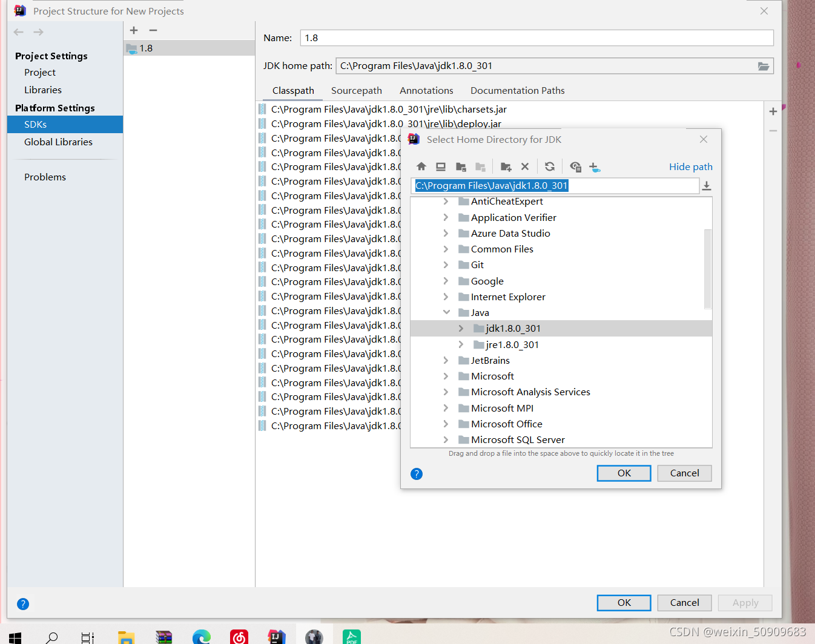The height and width of the screenshot is (644, 815).
Task: Click help icon in JDK chooser dialog
Action: point(417,474)
